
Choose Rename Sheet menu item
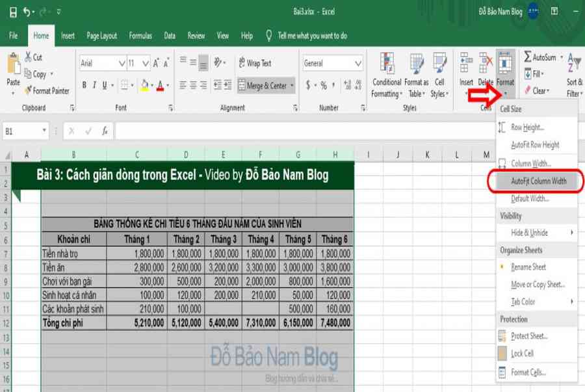[538, 267]
